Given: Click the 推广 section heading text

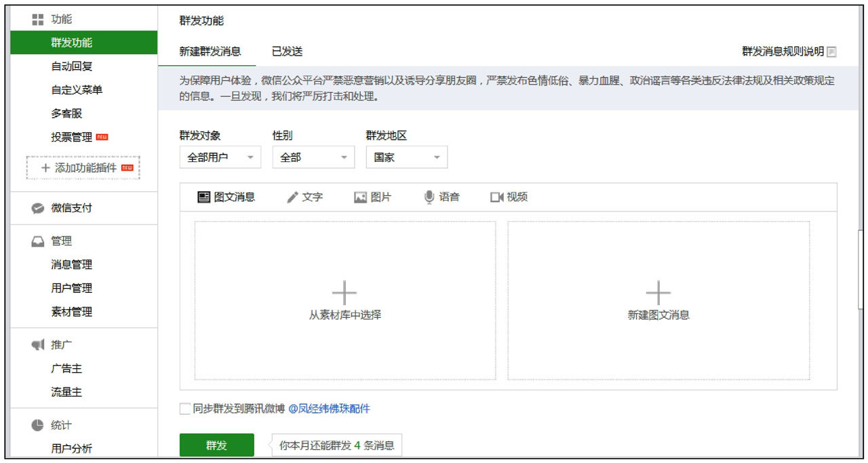Looking at the screenshot, I should (61, 345).
